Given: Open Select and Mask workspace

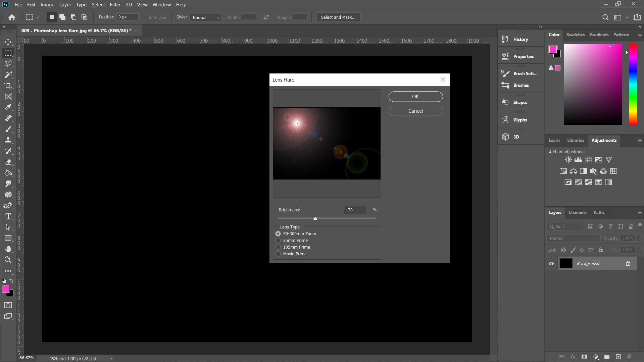Looking at the screenshot, I should (338, 17).
